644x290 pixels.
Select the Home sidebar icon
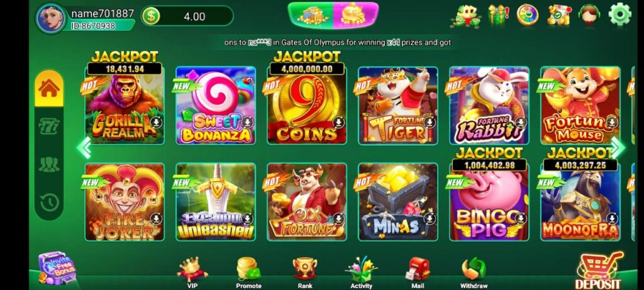pos(49,88)
